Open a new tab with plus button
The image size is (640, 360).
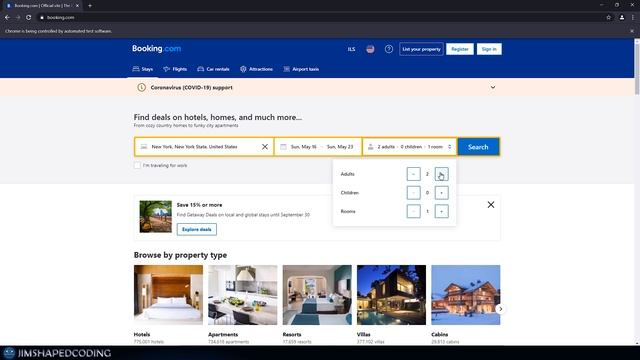[90, 6]
